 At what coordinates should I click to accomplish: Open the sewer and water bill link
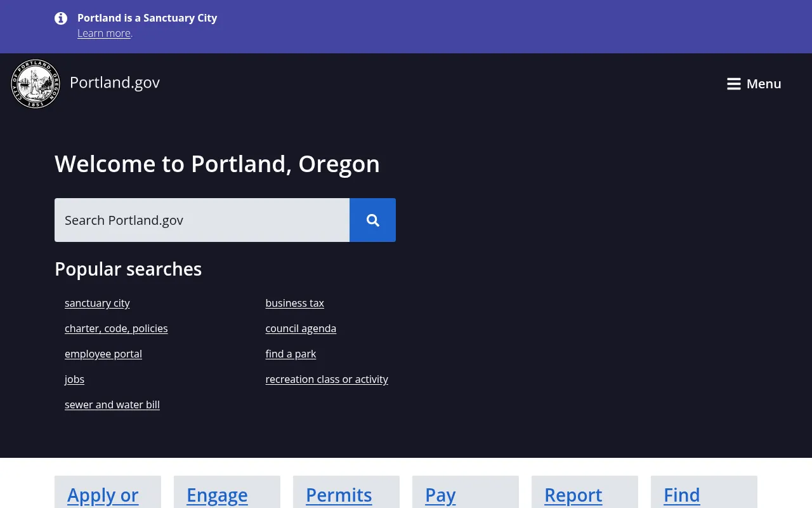pyautogui.click(x=112, y=404)
